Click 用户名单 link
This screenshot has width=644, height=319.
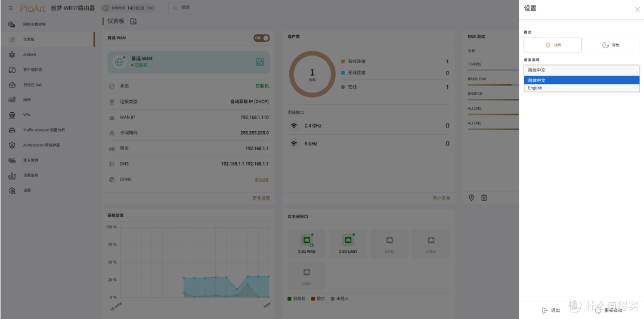pos(441,199)
